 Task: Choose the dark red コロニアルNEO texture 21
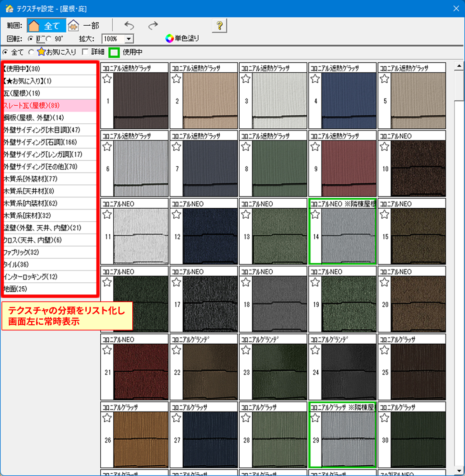tap(141, 372)
